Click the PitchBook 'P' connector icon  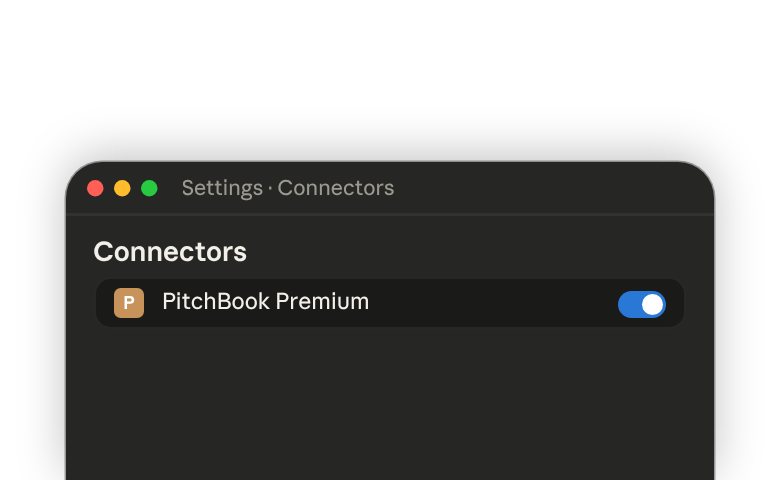[x=129, y=302]
